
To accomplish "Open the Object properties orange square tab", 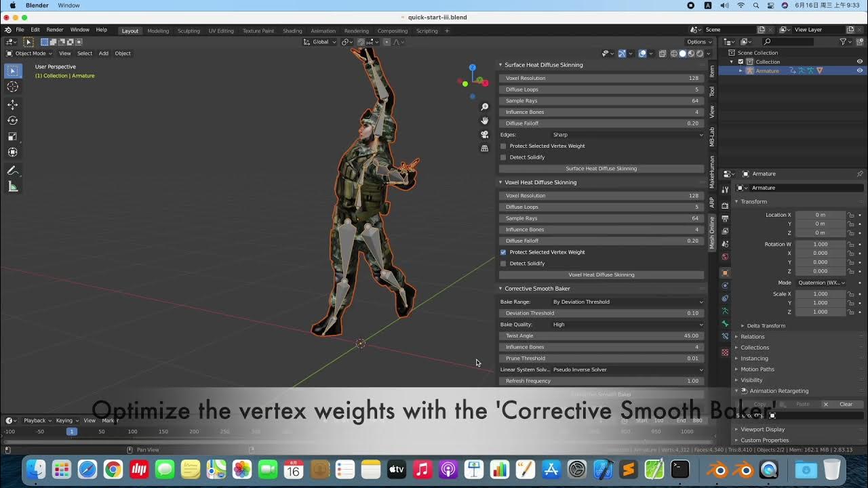I will 725,272.
